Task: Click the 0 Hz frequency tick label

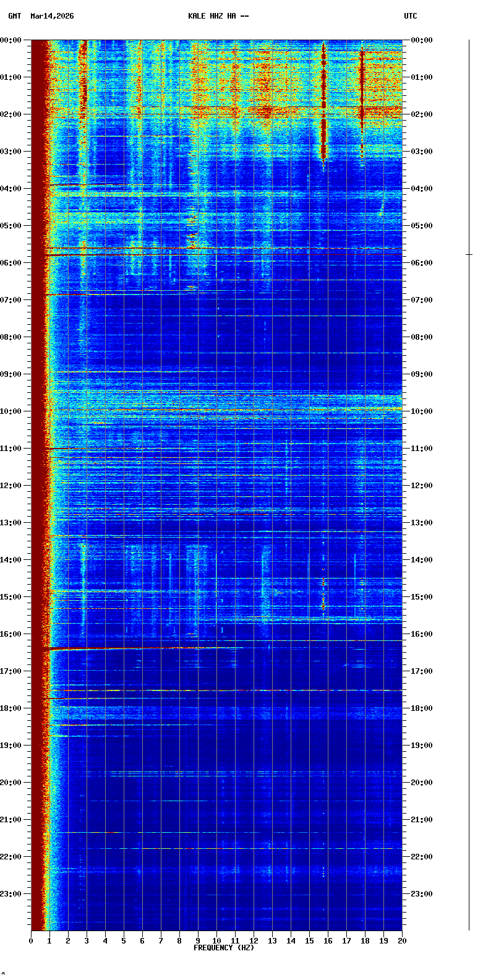Action: 31,941
